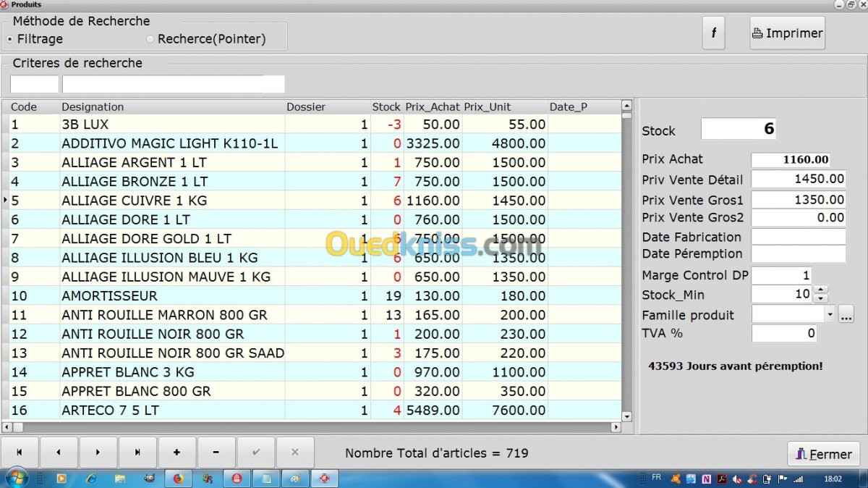Screen dimensions: 868x488
Task: Click the Fermer button
Action: (x=824, y=454)
